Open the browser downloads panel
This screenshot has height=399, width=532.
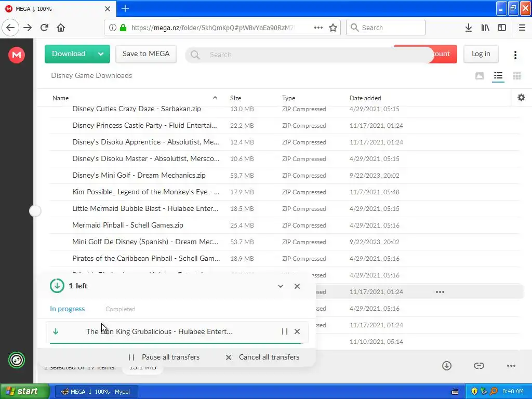[469, 28]
